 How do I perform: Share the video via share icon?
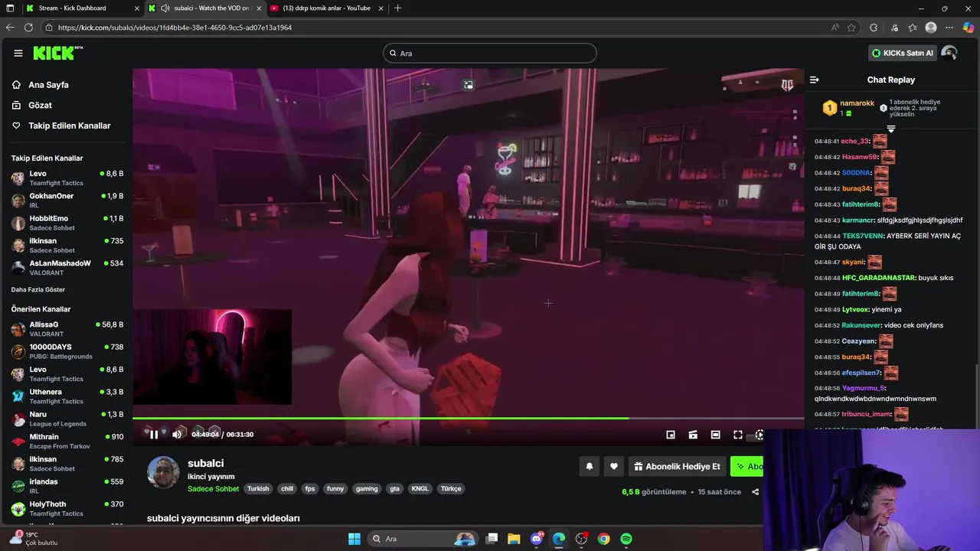pos(756,492)
